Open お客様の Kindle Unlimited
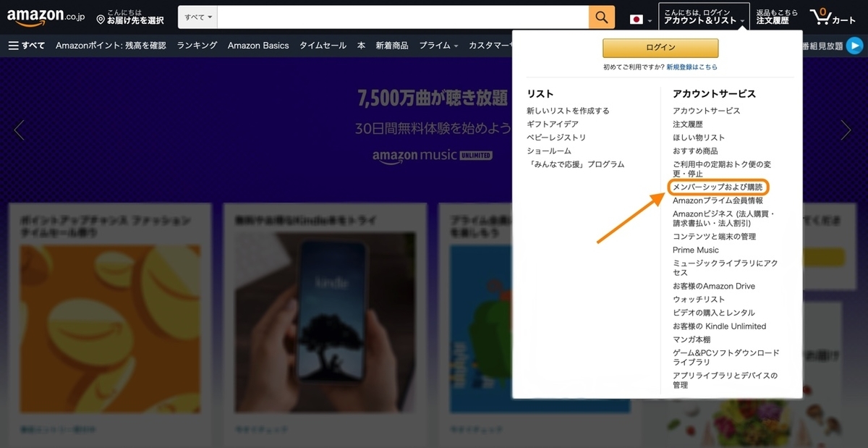This screenshot has width=868, height=448. pyautogui.click(x=720, y=326)
